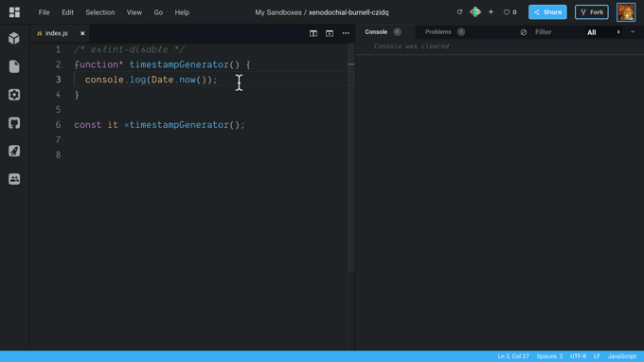Click the xenodochial-burnell-czidq sandbox name
The height and width of the screenshot is (362, 644).
click(349, 12)
